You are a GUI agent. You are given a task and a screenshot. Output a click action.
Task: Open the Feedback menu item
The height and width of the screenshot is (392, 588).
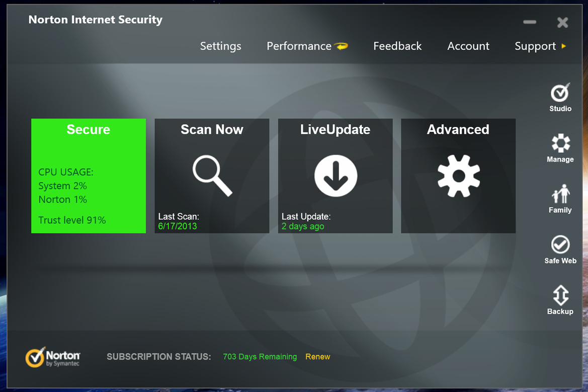(397, 46)
